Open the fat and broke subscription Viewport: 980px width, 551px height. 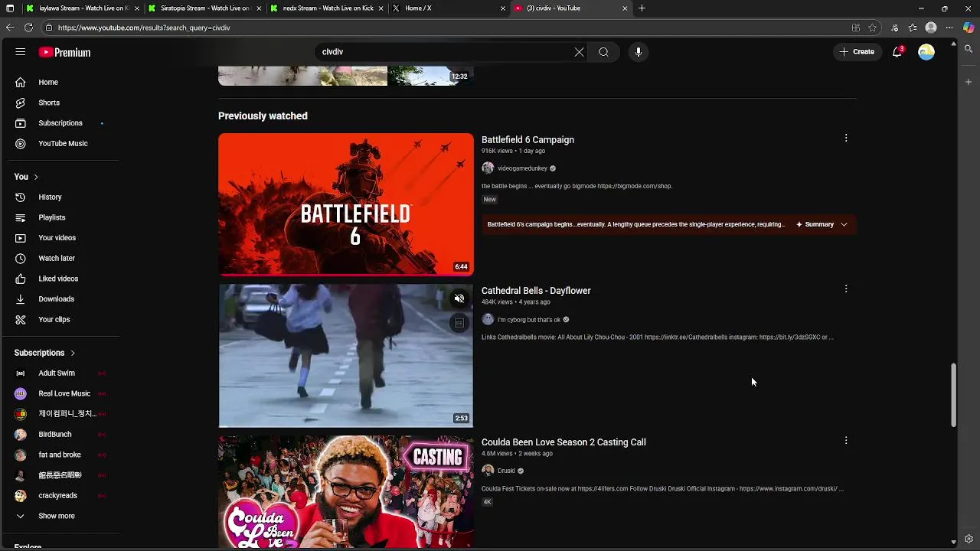(x=61, y=455)
